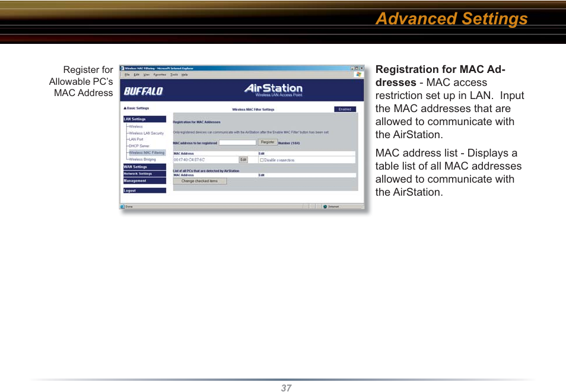This screenshot has width=566, height=392.
Task: Click the Registration for MAC Addresses heading
Action: 196,122
